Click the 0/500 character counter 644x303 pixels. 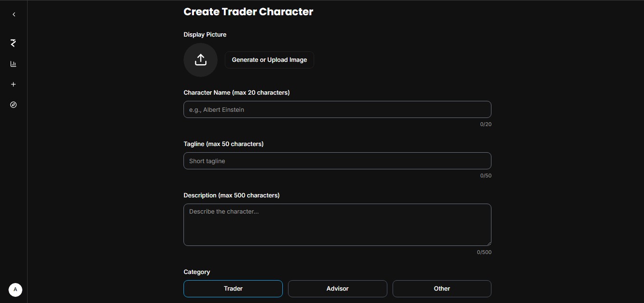pyautogui.click(x=484, y=252)
